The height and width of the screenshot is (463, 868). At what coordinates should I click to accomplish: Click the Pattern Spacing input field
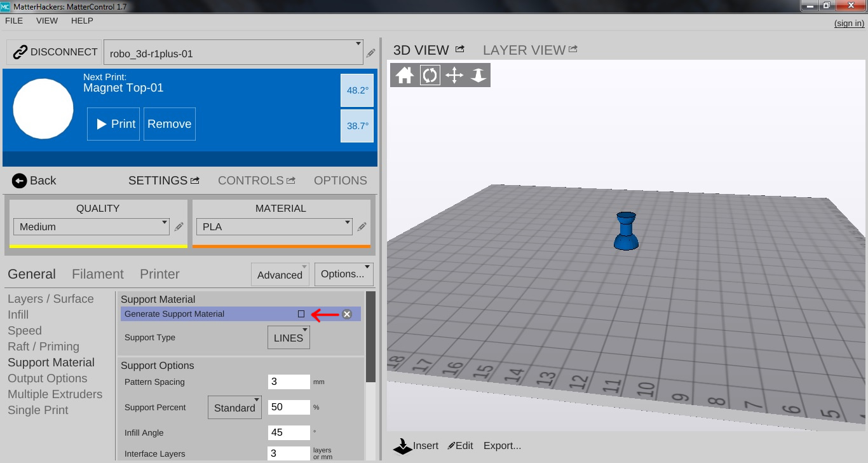tap(288, 382)
